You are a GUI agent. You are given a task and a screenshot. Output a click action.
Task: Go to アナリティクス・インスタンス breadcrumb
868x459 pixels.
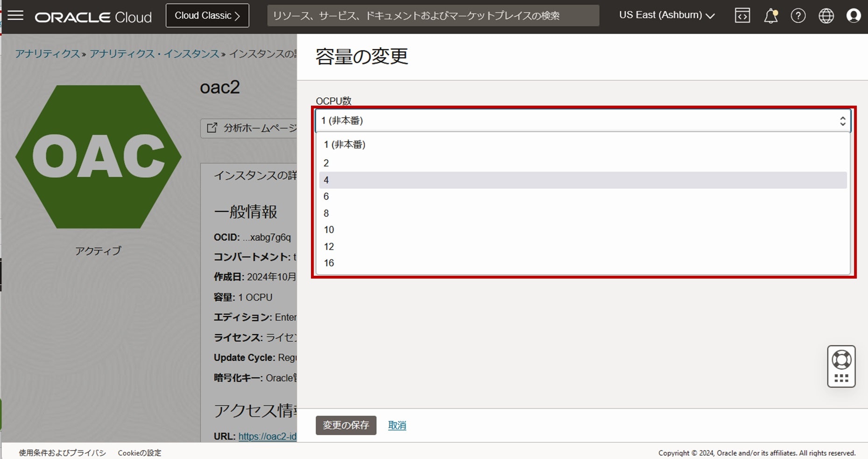154,54
